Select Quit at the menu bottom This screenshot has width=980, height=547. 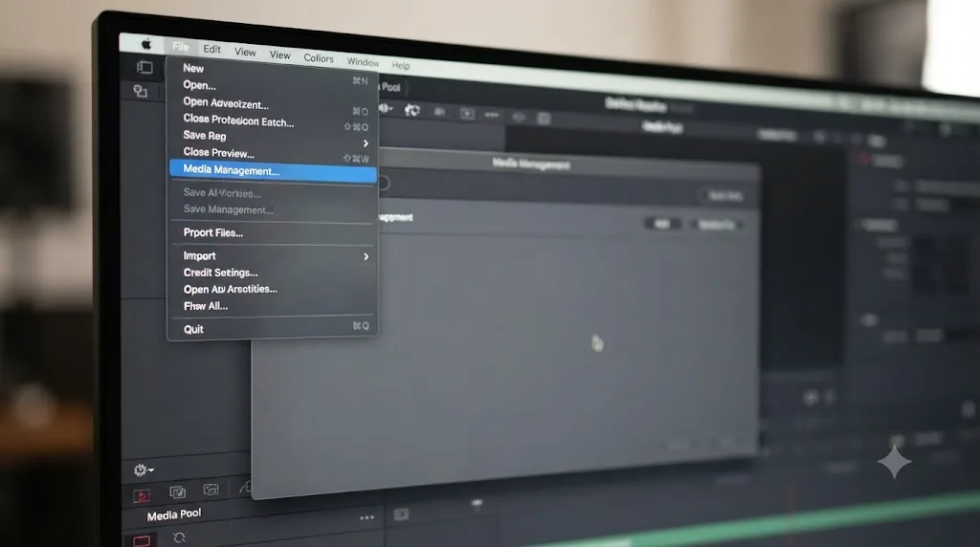coord(273,329)
